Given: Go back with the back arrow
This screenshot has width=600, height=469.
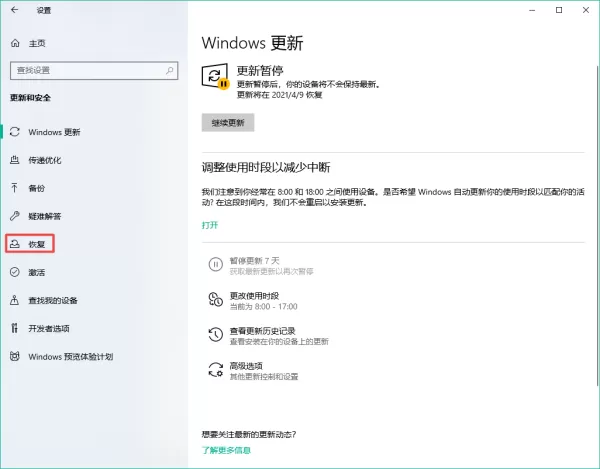Looking at the screenshot, I should pos(15,10).
